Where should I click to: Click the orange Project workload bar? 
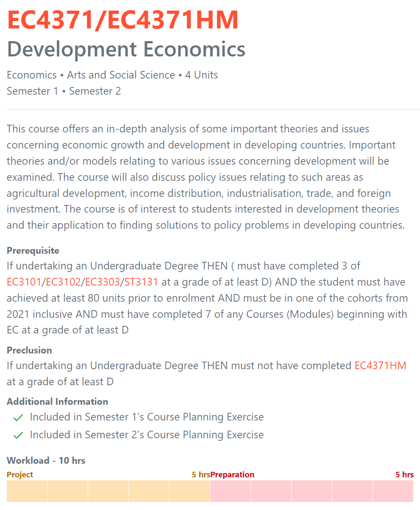(108, 491)
